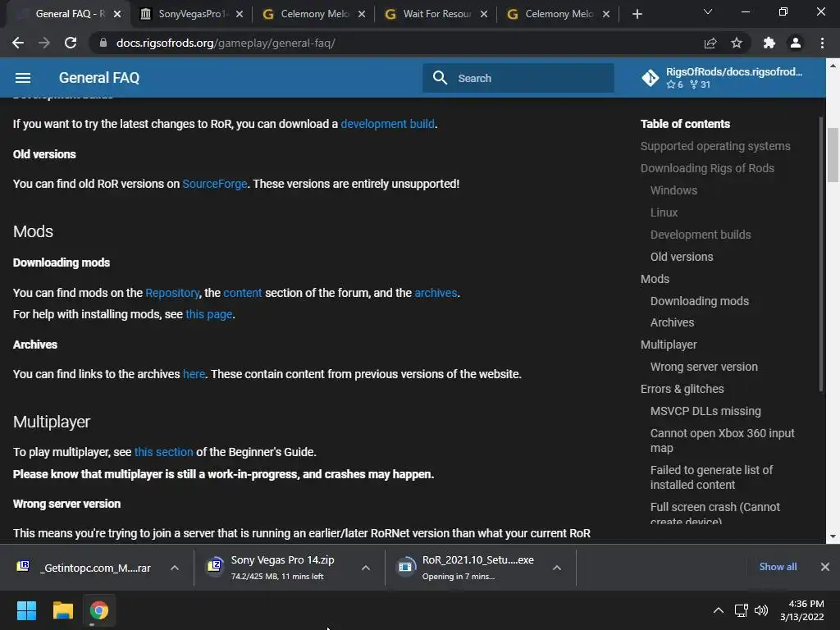
Task: Open the Chrome profile icon
Action: (796, 43)
